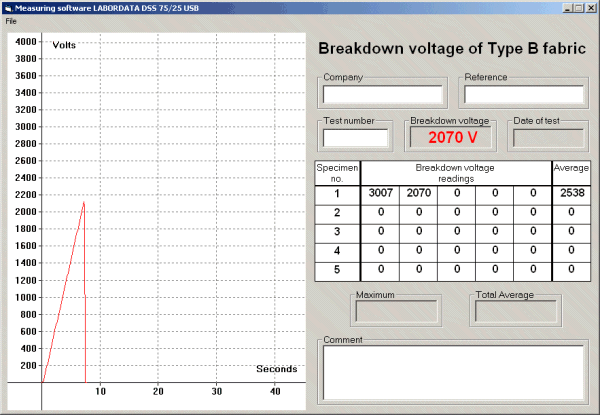Image resolution: width=600 pixels, height=415 pixels.
Task: Click the Date of test field
Action: (548, 138)
